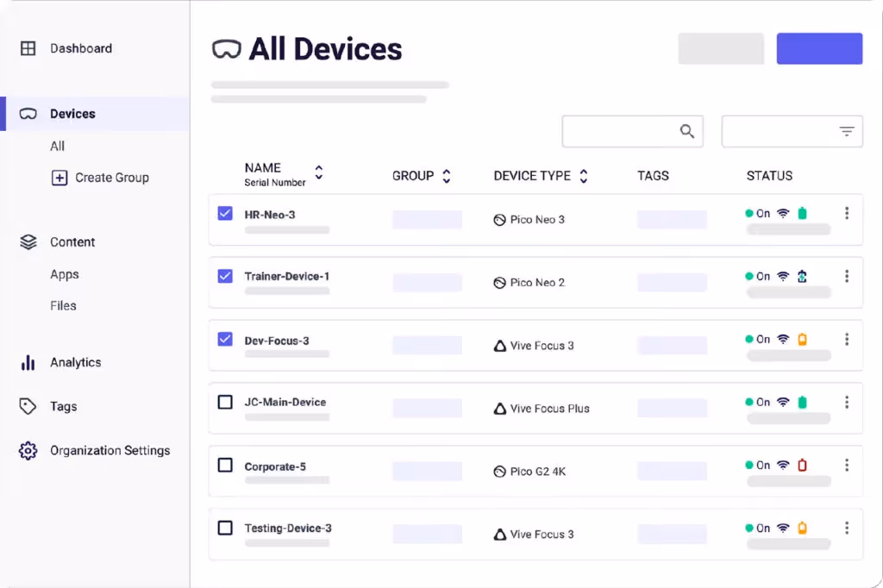Click the TAGS column header
The height and width of the screenshot is (588, 883).
pos(654,176)
